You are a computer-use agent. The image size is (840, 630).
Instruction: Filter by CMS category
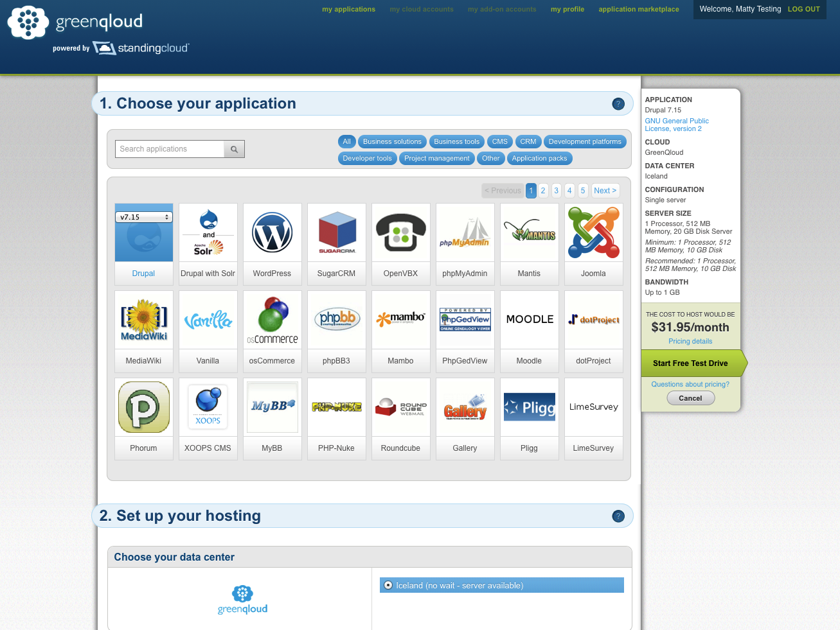tap(500, 142)
